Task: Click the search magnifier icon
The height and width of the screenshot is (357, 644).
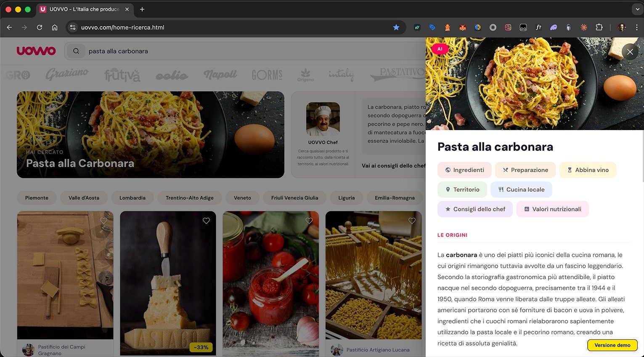Action: pyautogui.click(x=76, y=51)
